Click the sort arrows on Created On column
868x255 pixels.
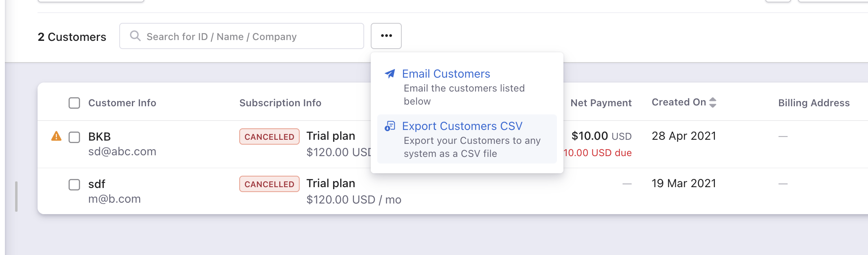[713, 103]
